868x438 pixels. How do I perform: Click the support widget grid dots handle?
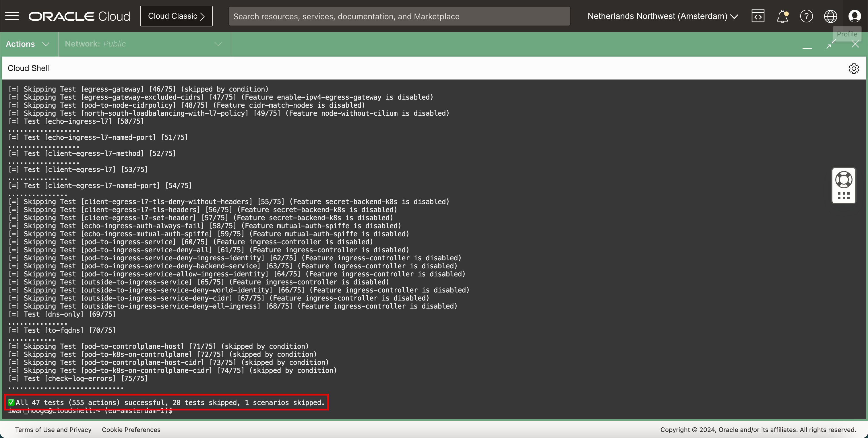pyautogui.click(x=844, y=196)
